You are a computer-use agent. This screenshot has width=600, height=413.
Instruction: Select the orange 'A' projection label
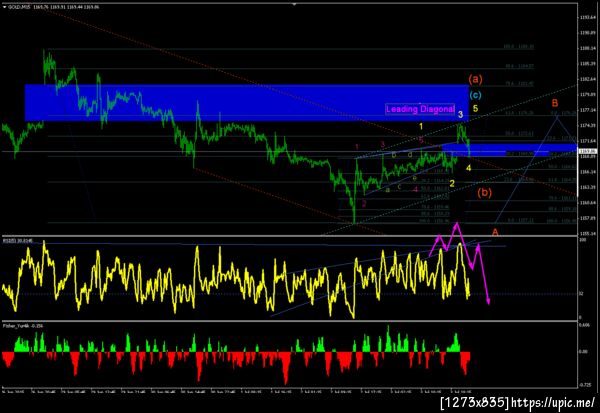point(495,232)
